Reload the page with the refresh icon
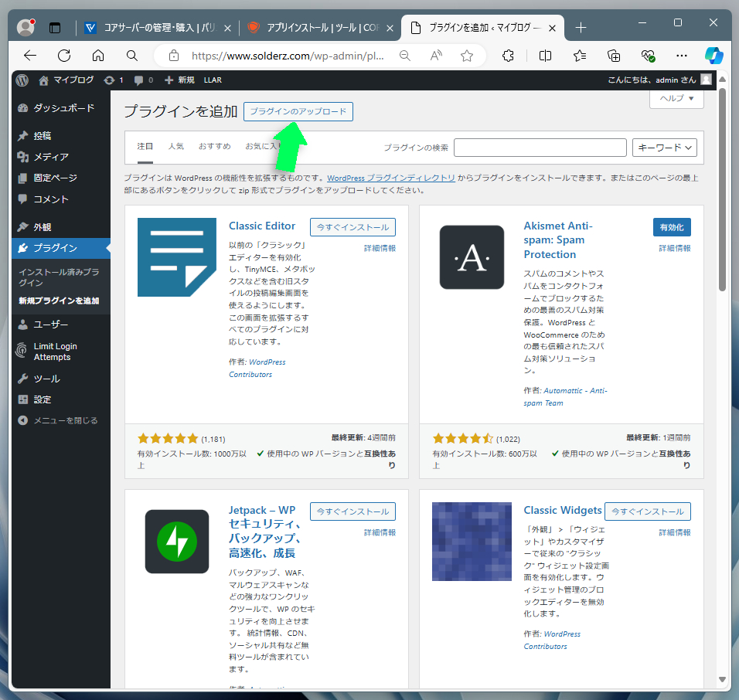 click(64, 56)
